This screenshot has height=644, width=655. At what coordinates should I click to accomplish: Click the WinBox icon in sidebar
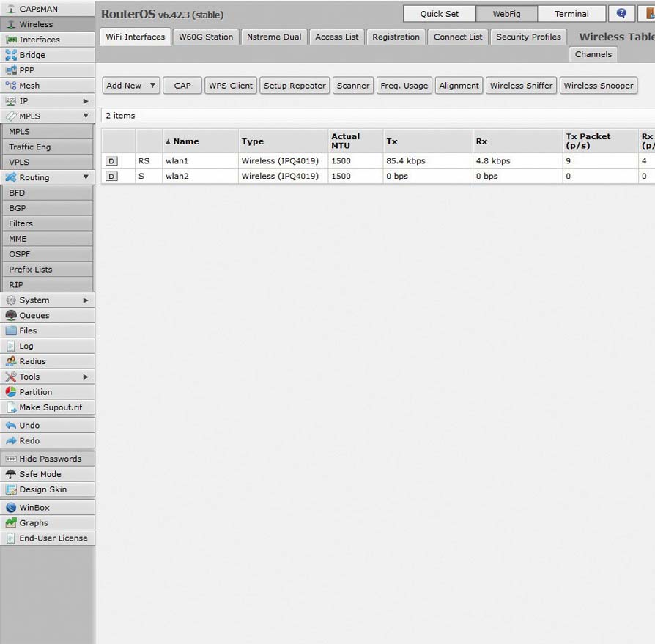pos(11,508)
